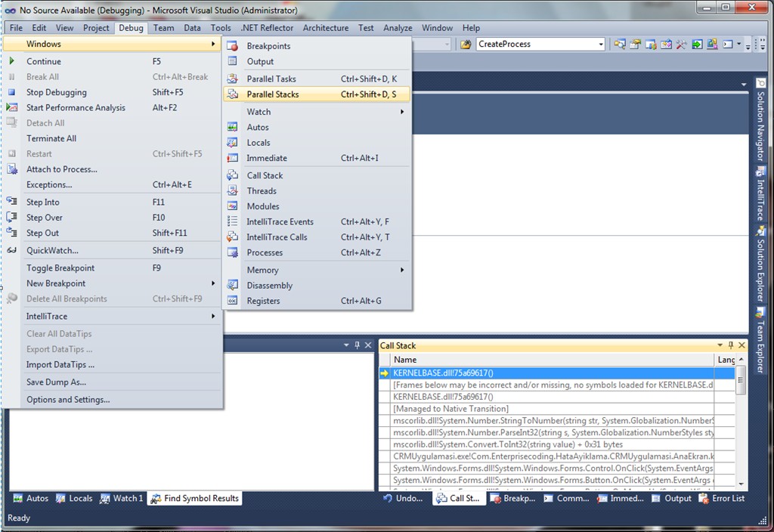Expand the Watch submenu arrow
The image size is (774, 532).
402,112
